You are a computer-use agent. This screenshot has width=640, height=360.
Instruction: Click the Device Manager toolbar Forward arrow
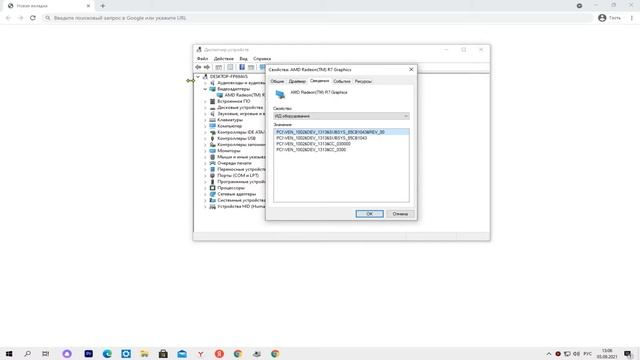click(207, 67)
